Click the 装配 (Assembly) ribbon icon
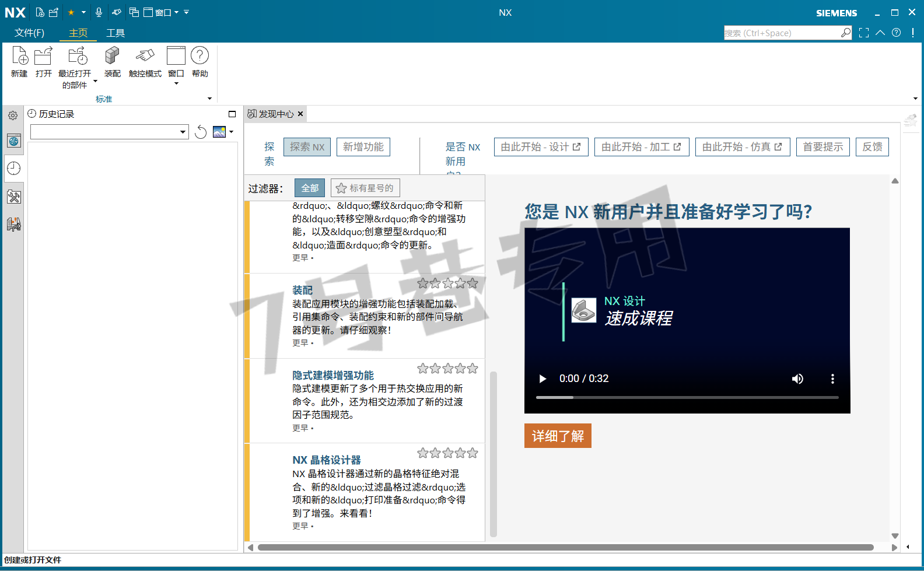Screen dimensions: 924x571 [x=113, y=61]
